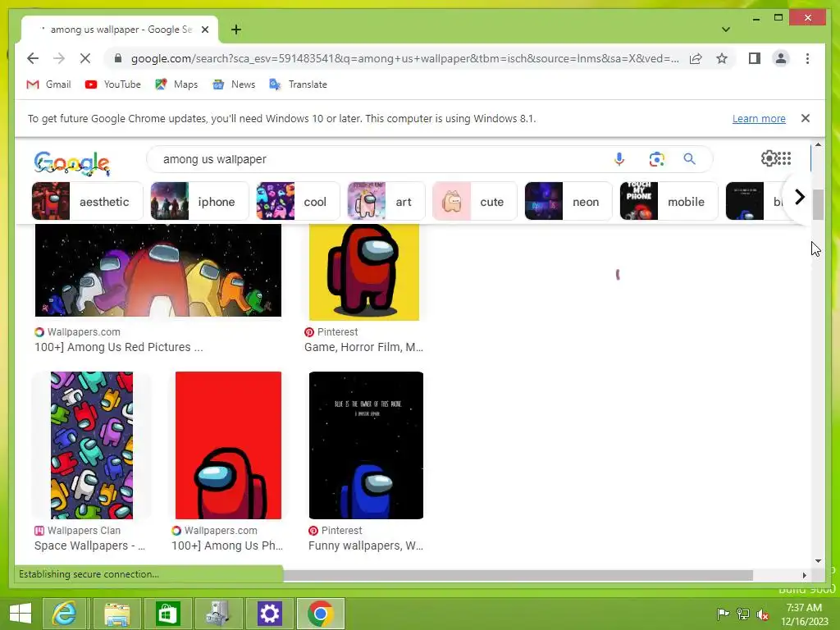Filter results by mobile chip
This screenshot has height=630, width=840.
pyautogui.click(x=669, y=202)
